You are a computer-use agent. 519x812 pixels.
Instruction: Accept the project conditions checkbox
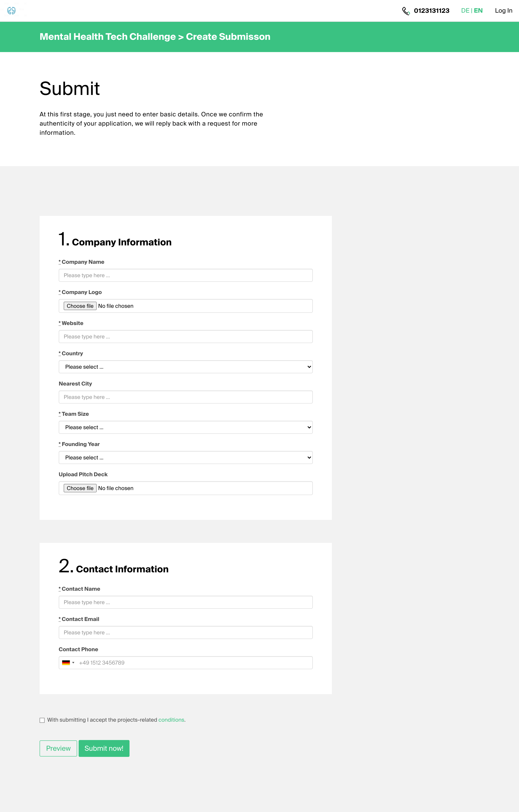[x=42, y=720]
